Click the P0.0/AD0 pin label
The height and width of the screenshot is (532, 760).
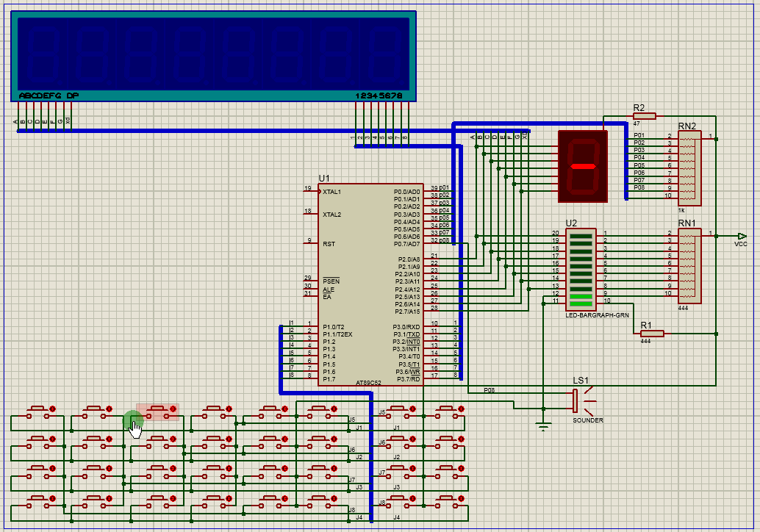[406, 192]
